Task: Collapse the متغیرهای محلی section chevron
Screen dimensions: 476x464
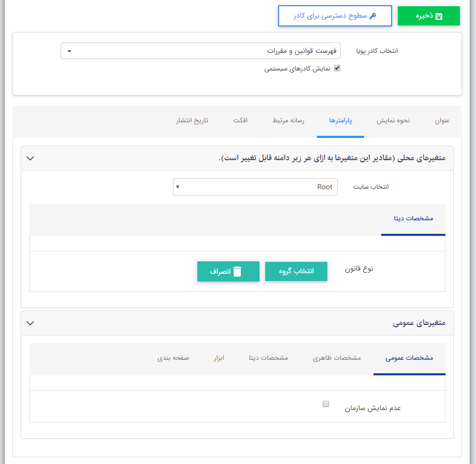Action: click(x=30, y=158)
